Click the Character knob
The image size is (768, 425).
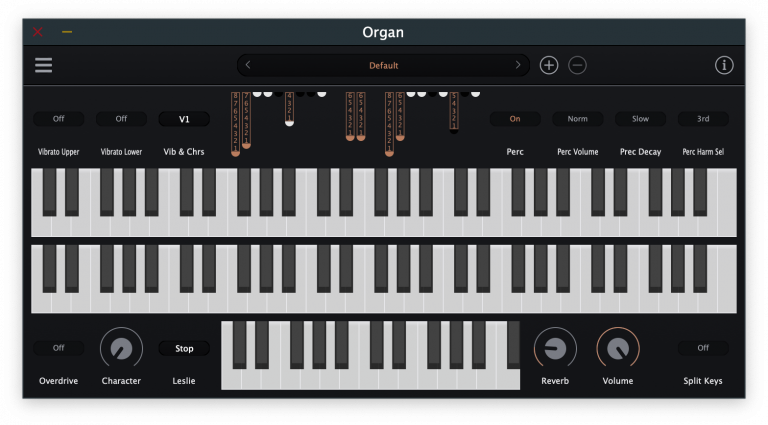121,349
